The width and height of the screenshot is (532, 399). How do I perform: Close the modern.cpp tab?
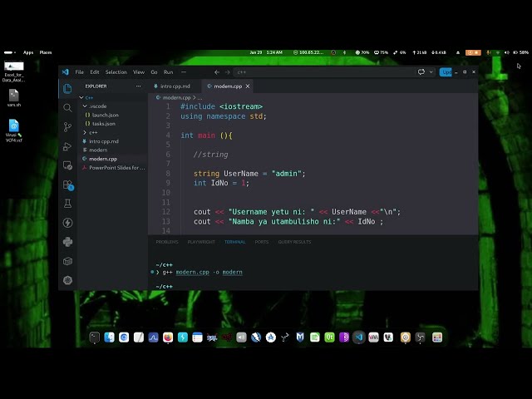248,86
